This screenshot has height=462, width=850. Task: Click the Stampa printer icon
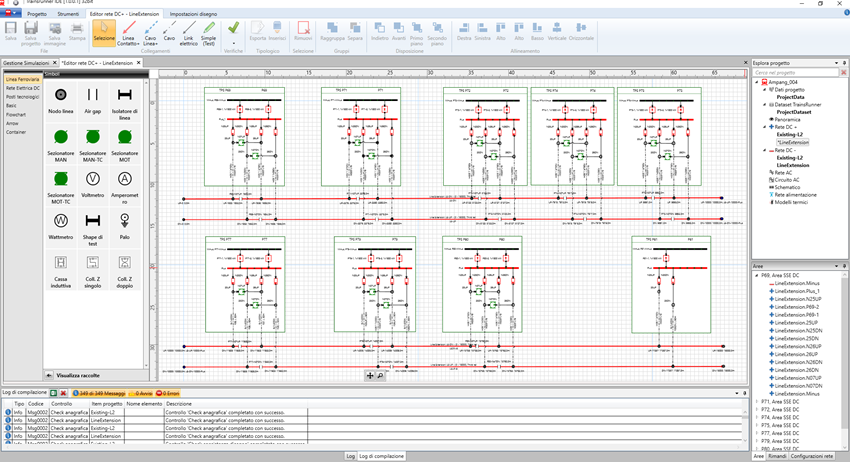[77, 31]
